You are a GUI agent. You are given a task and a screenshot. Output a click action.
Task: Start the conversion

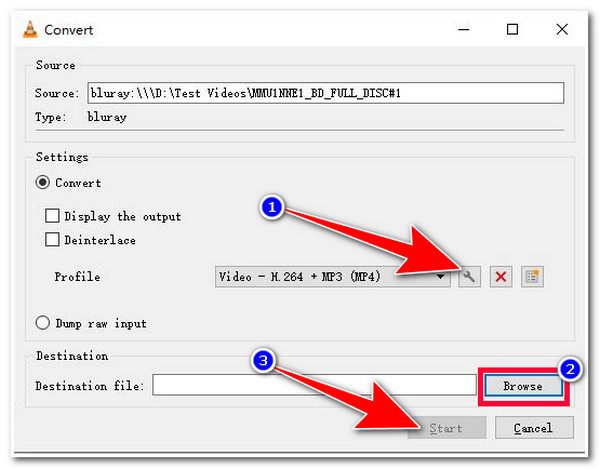point(447,428)
